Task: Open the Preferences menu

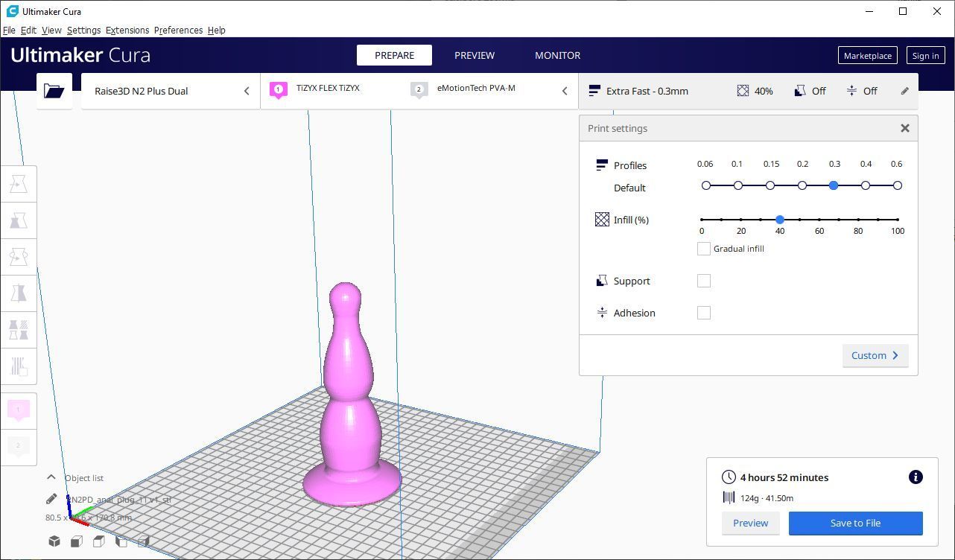Action: point(178,30)
